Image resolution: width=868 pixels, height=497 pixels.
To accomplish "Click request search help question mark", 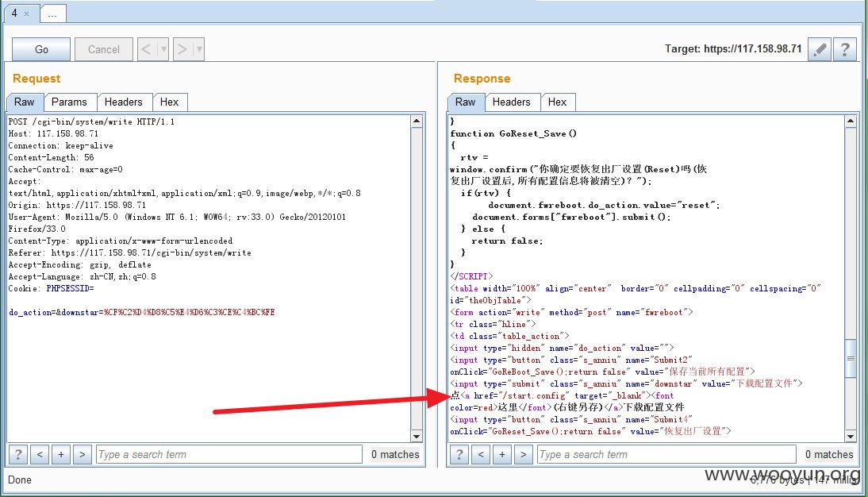I will pyautogui.click(x=18, y=454).
